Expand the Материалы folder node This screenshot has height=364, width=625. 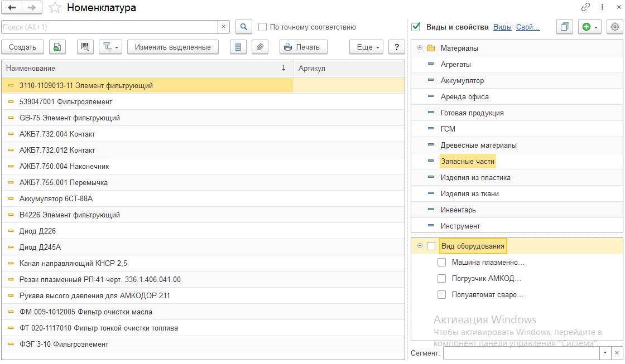tap(420, 48)
